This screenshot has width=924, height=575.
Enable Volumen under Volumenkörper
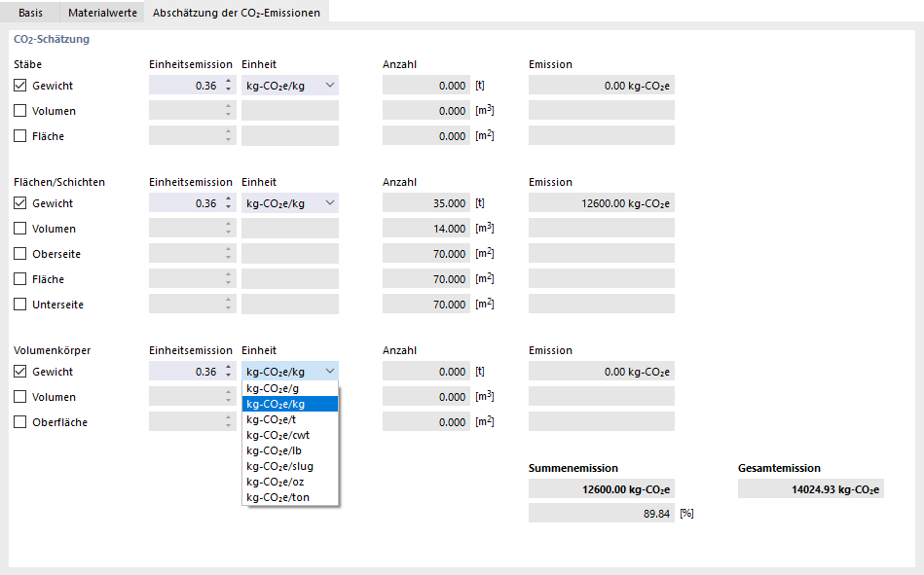coord(20,397)
